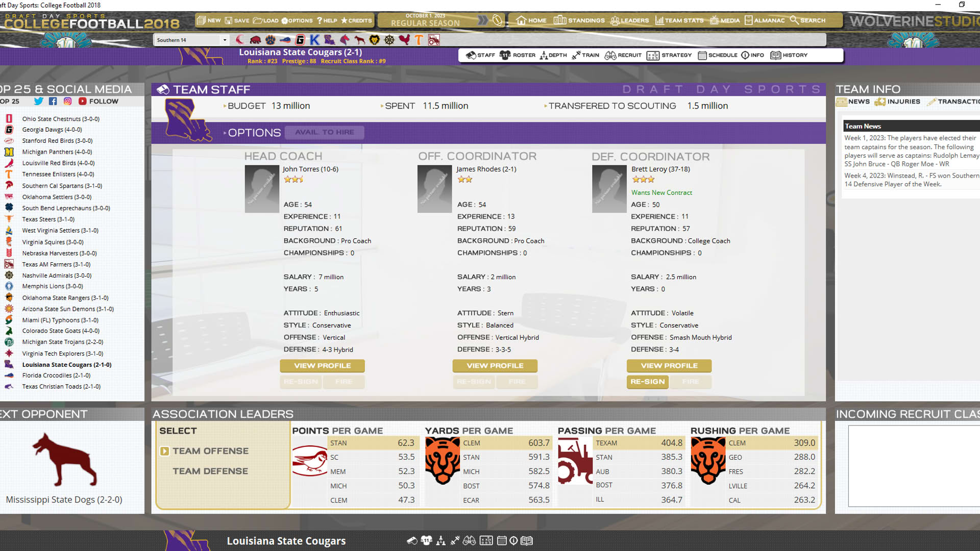Open the binoculars Recruit icon in bottom bar
Image resolution: width=980 pixels, height=551 pixels.
tap(470, 541)
